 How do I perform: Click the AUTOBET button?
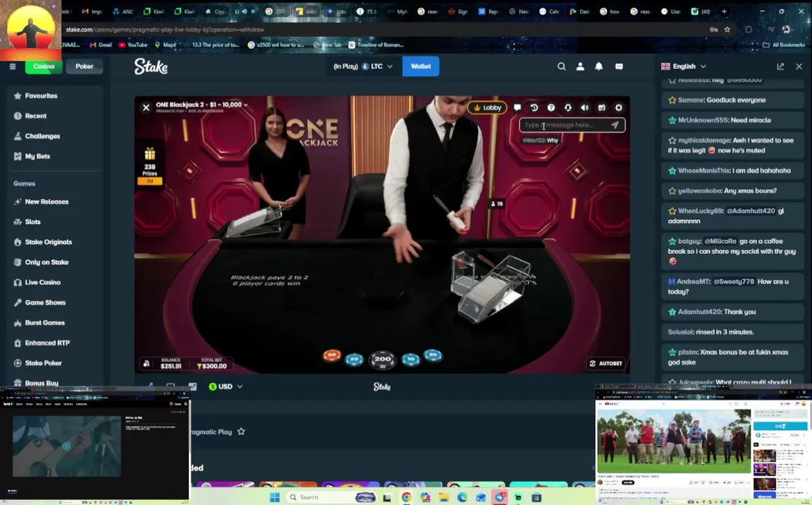pyautogui.click(x=606, y=363)
